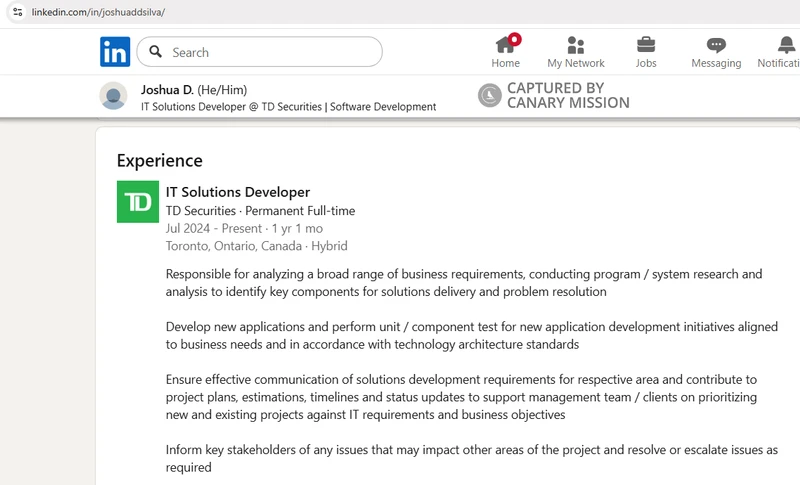This screenshot has width=800, height=485.
Task: Click the profile photo in sticky header
Action: (x=114, y=96)
